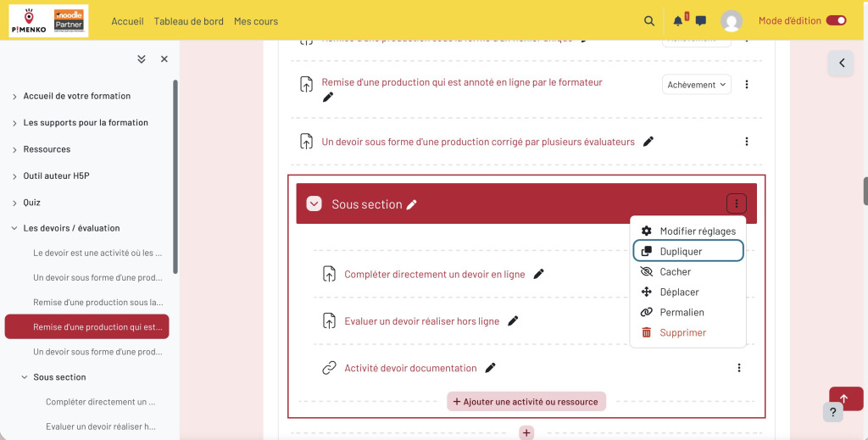868x440 pixels.
Task: Open 'Evaluer un devoir réaliser hors ligne' link
Action: 422,321
